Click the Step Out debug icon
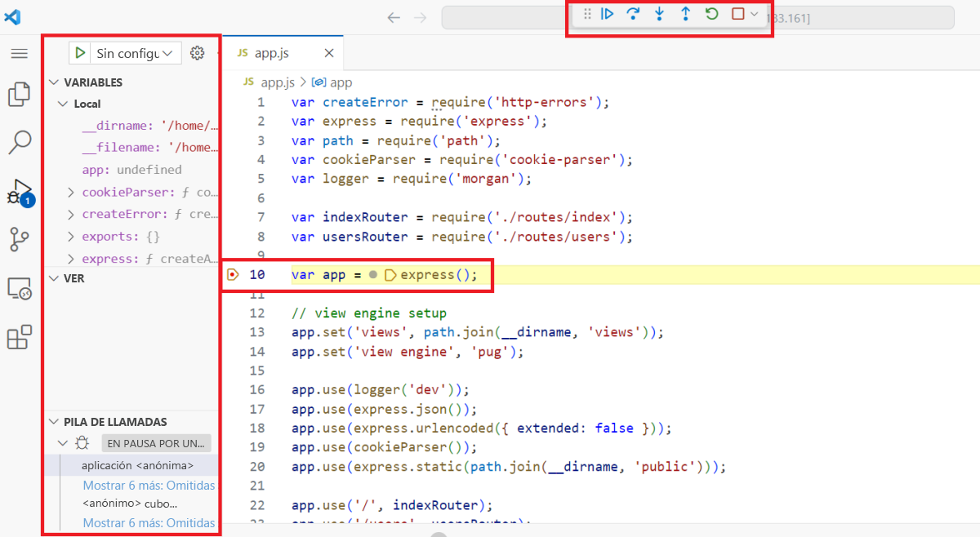The width and height of the screenshot is (980, 537). click(685, 14)
